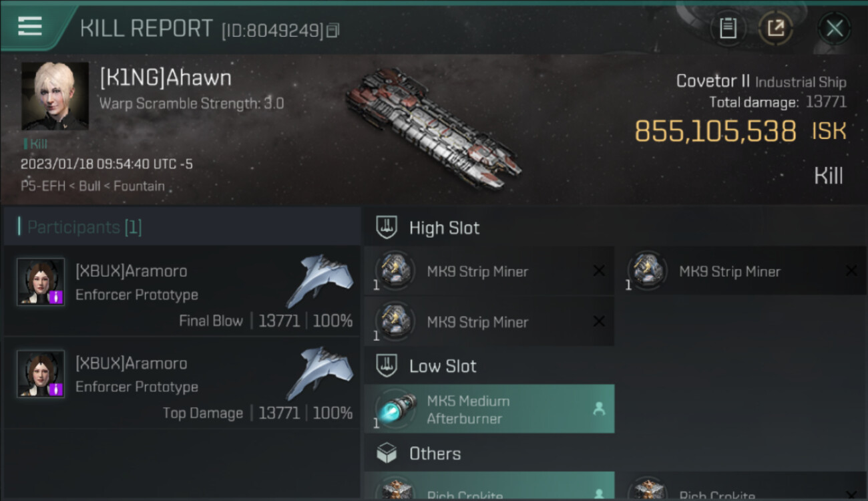Viewport: 868px width, 501px height.
Task: Click the [K1NG]Ahawn pilot name
Action: pyautogui.click(x=166, y=78)
